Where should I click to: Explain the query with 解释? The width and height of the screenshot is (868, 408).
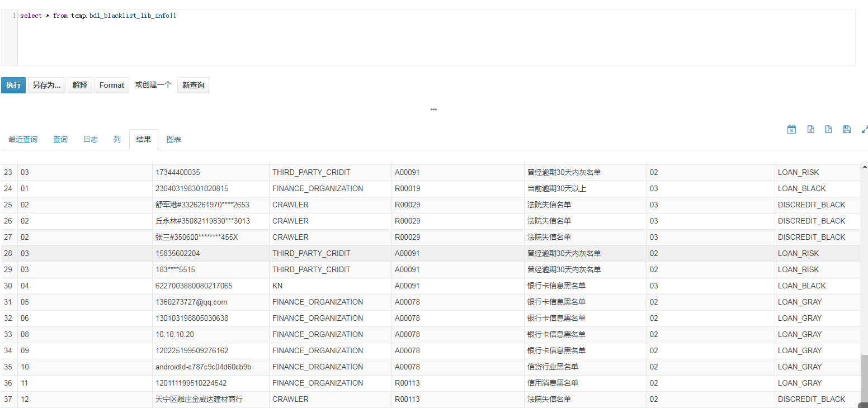[79, 85]
